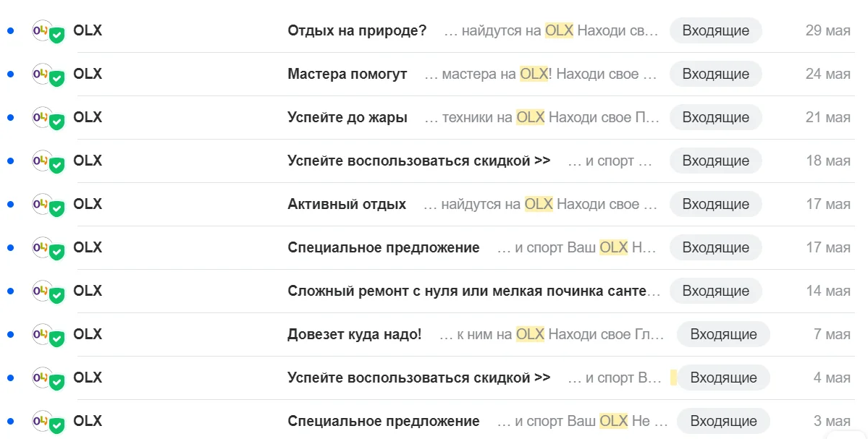This screenshot has width=868, height=439.
Task: Click the "Входящие" tag on the 24 мая email
Action: point(715,74)
